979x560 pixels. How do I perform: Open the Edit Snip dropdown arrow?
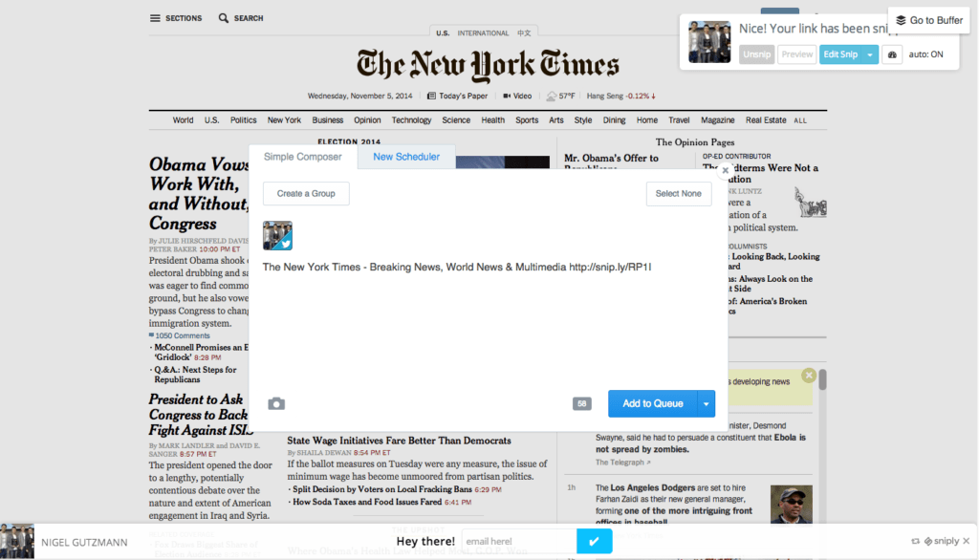[x=870, y=54]
